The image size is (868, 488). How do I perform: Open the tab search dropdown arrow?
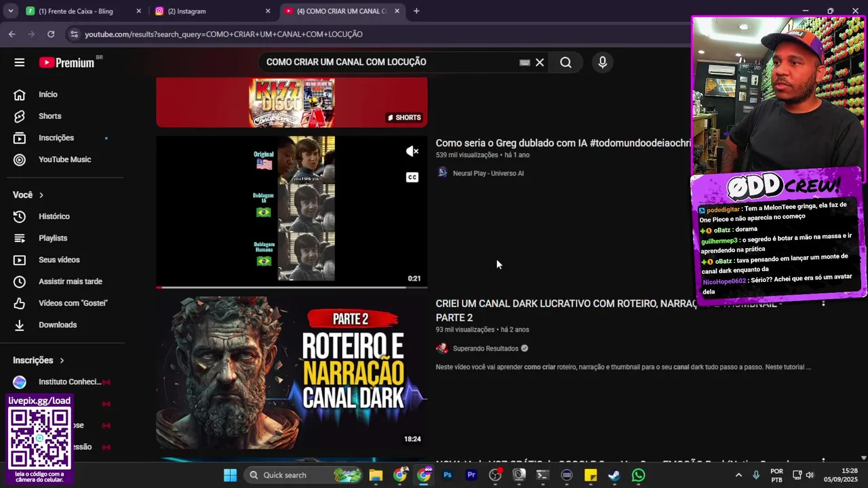point(10,11)
